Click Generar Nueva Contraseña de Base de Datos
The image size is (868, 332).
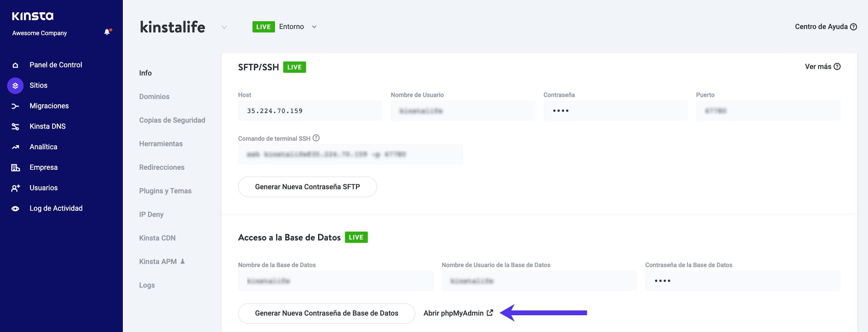326,313
